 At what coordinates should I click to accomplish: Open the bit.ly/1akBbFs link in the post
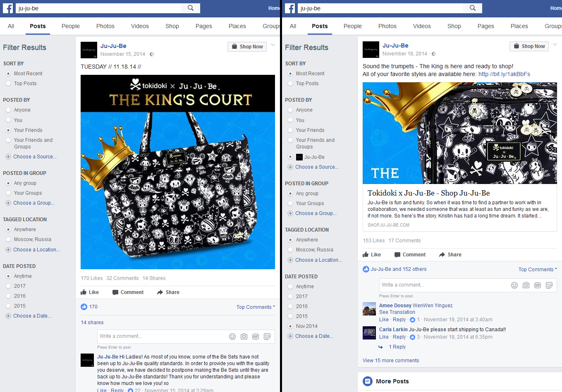[504, 74]
